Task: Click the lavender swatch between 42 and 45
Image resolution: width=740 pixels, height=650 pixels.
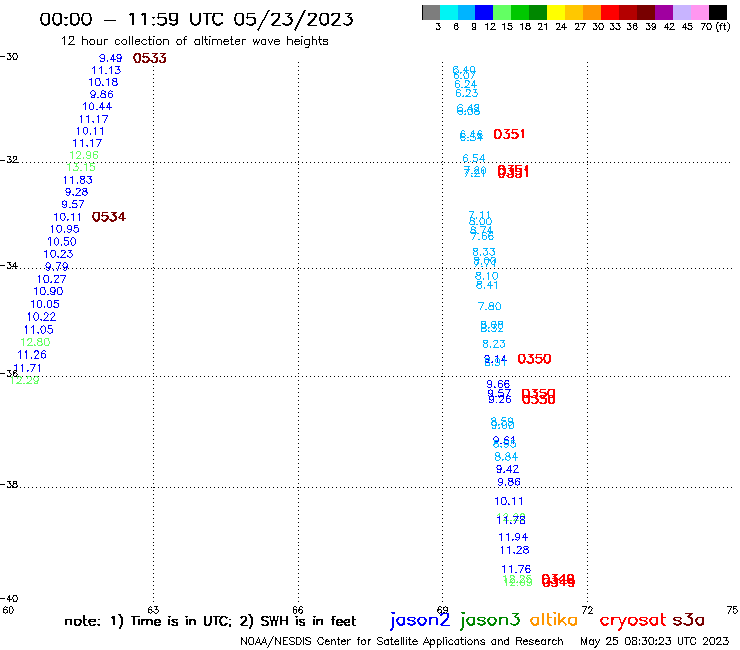Action: (x=681, y=12)
